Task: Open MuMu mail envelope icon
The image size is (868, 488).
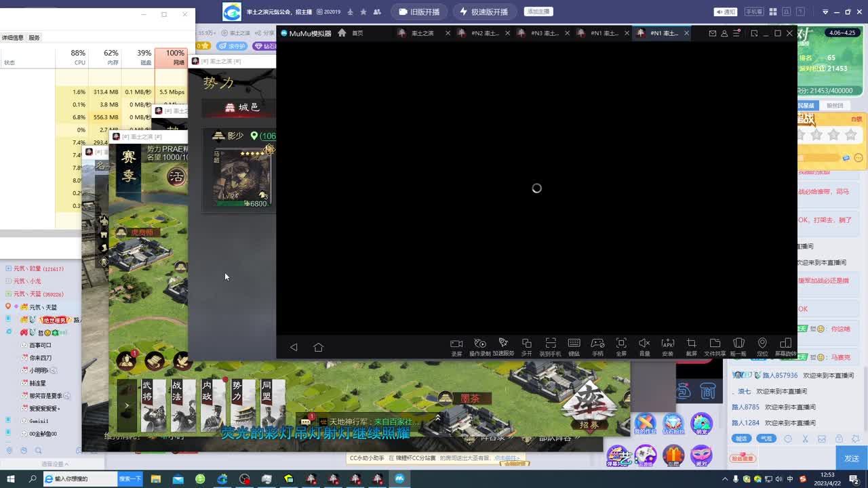Action: pos(713,33)
